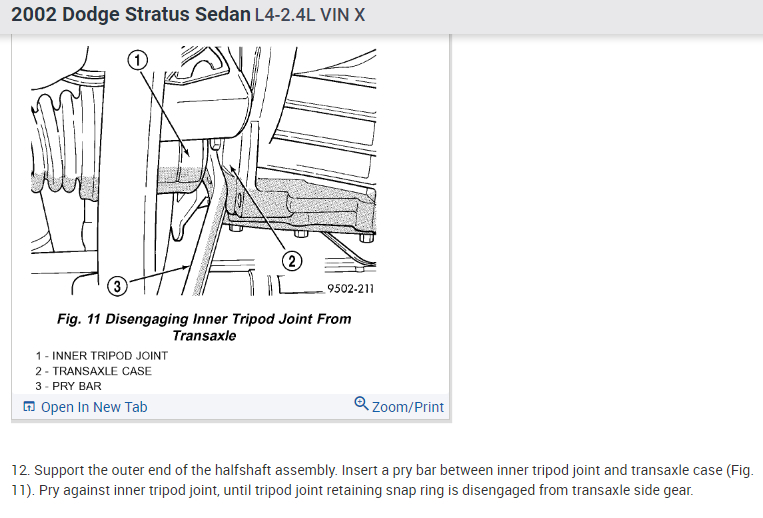Click the Fig. 11 Disengaging Inner Tripod caption
Viewport: 763px width, 518px height.
coord(204,327)
